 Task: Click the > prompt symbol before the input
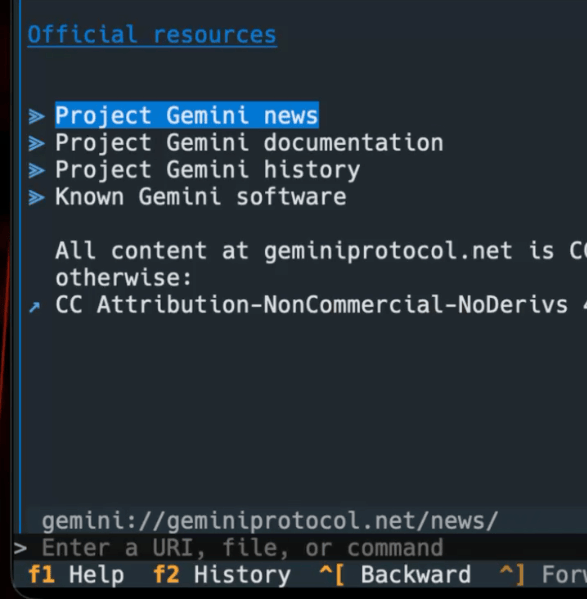coord(20,548)
